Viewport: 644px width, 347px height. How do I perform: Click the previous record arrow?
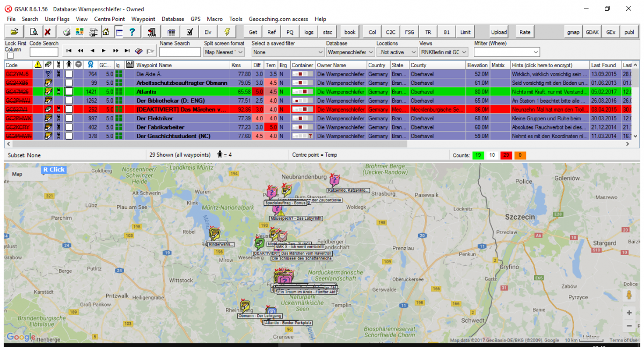(x=92, y=51)
